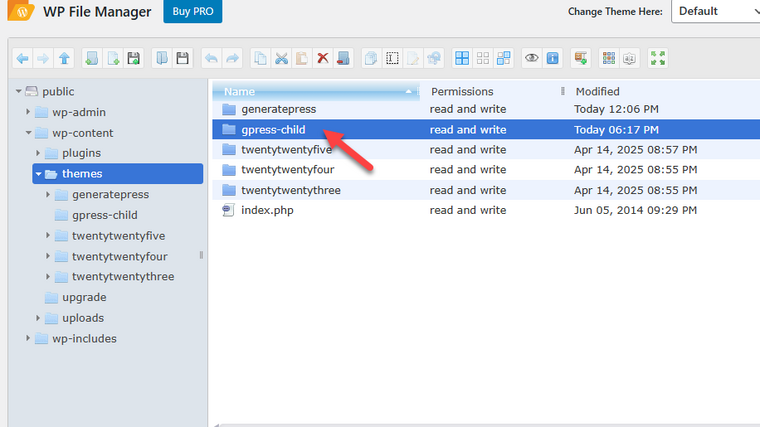
Task: Select public in the folder tree
Action: click(58, 92)
